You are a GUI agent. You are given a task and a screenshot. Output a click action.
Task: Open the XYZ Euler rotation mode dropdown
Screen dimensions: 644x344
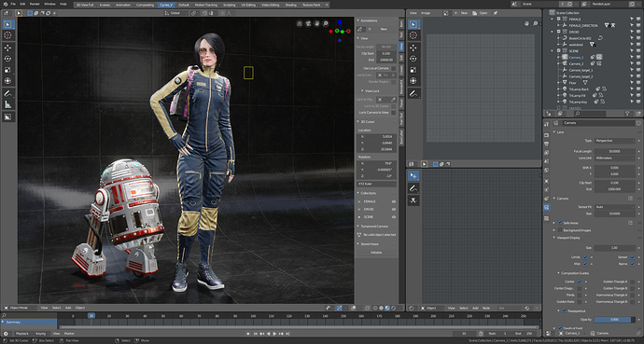(376, 184)
